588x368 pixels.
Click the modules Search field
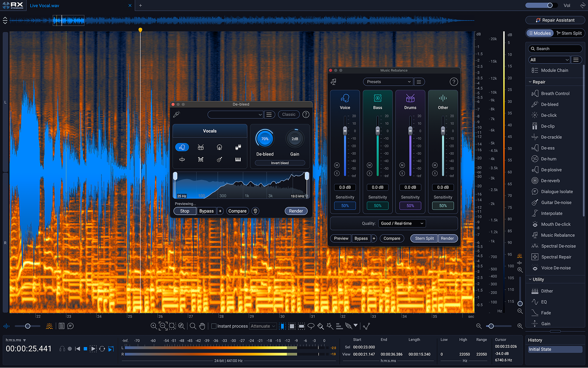click(555, 48)
